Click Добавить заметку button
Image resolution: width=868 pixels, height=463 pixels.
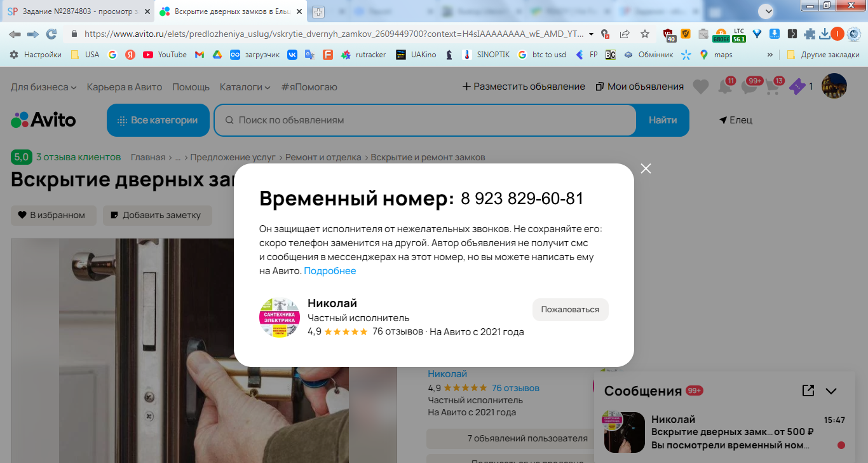158,215
